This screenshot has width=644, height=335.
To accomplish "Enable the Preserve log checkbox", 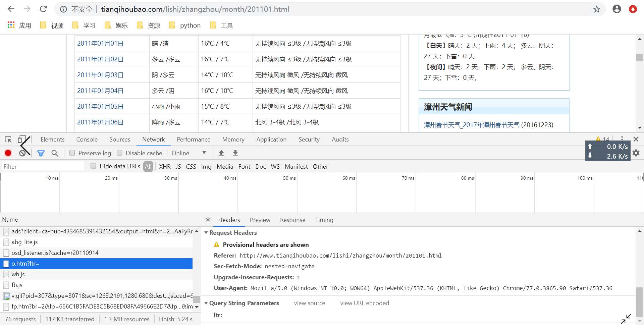I will click(72, 153).
